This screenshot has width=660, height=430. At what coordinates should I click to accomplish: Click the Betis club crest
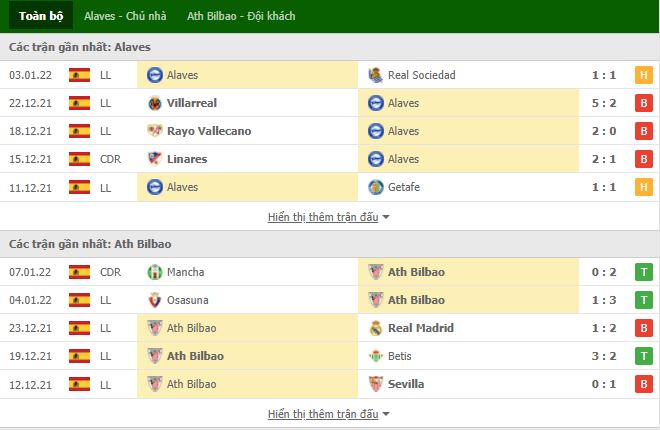click(x=375, y=356)
